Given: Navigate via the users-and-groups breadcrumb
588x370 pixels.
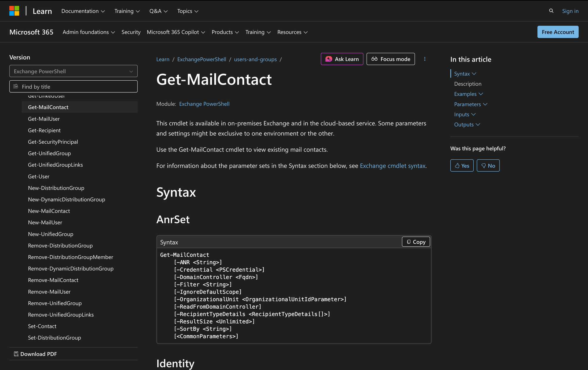Looking at the screenshot, I should click(255, 59).
